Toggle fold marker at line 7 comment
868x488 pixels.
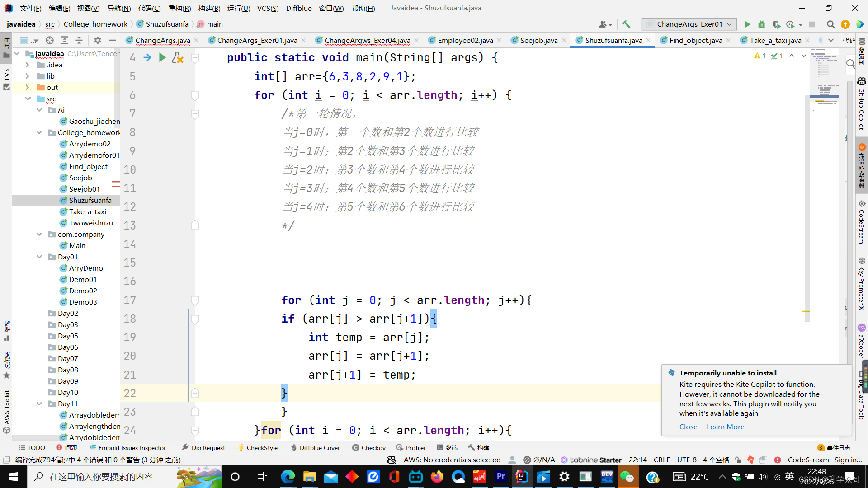[x=195, y=114]
